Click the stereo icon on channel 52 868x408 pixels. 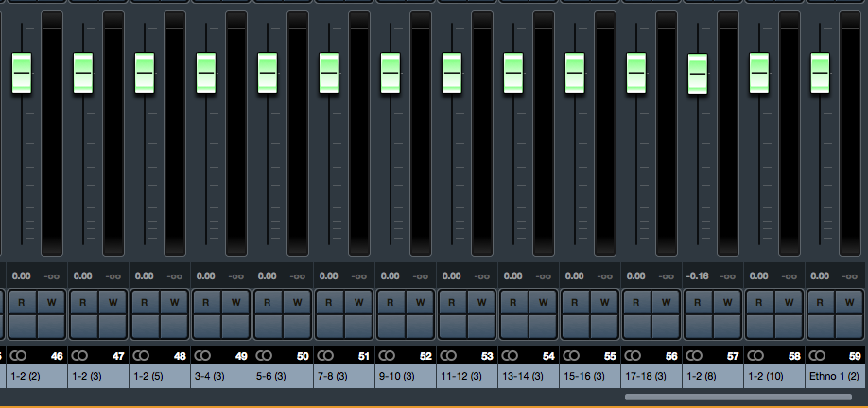pyautogui.click(x=387, y=356)
